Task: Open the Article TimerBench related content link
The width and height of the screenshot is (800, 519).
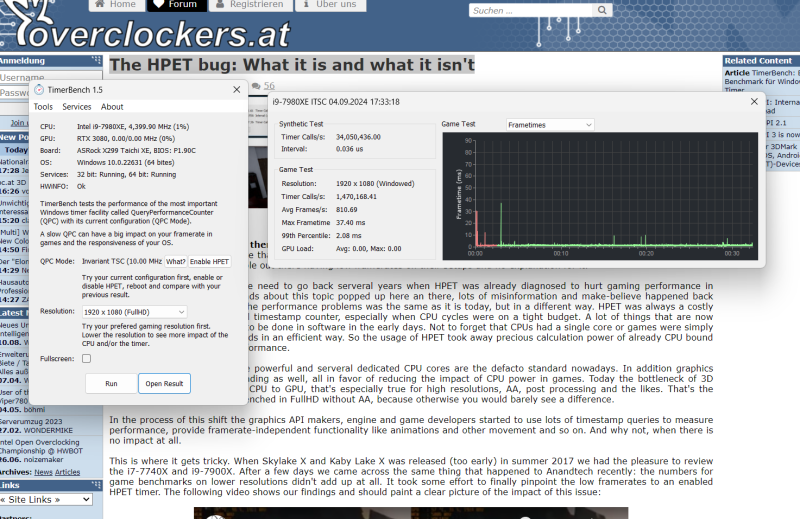Action: tap(762, 81)
